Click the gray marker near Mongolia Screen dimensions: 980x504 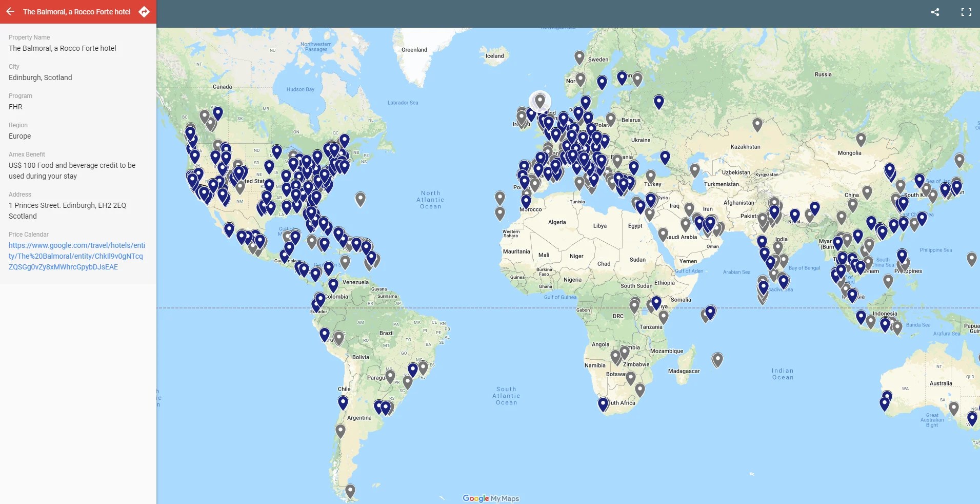[861, 139]
